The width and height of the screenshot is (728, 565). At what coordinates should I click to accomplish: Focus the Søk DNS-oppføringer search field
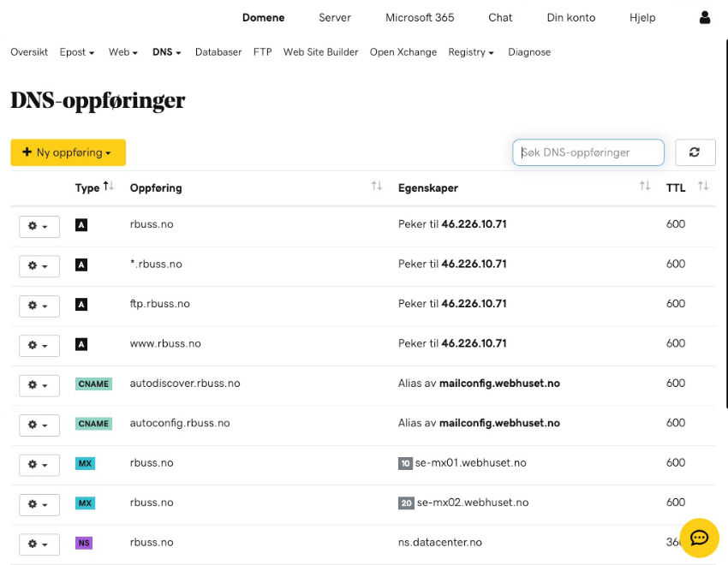588,152
